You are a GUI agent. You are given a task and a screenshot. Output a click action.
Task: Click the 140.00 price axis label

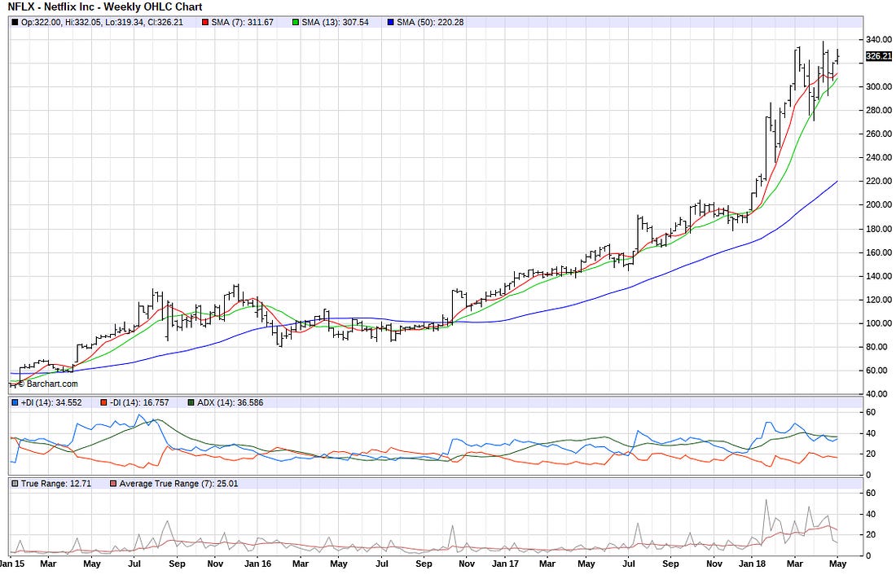879,276
